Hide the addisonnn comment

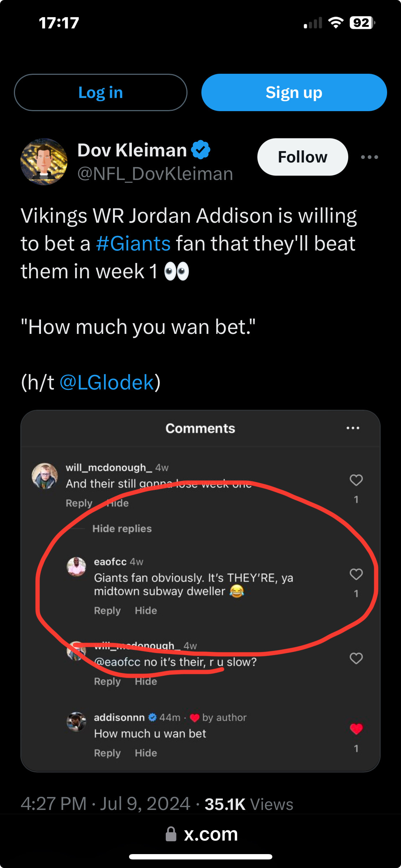point(146,753)
